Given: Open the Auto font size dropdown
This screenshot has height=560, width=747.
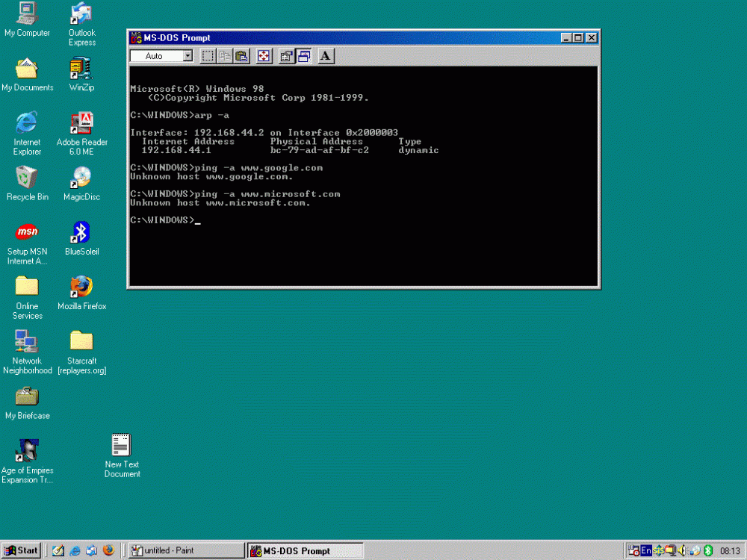Looking at the screenshot, I should pyautogui.click(x=187, y=56).
